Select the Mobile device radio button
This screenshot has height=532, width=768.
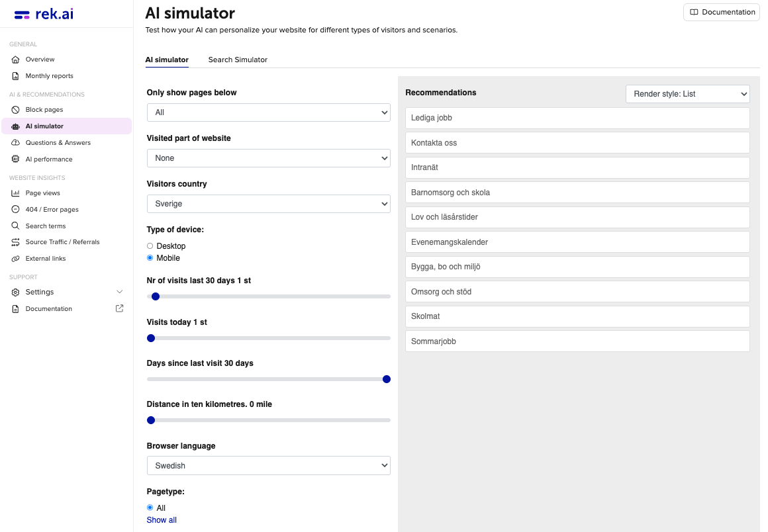click(150, 258)
